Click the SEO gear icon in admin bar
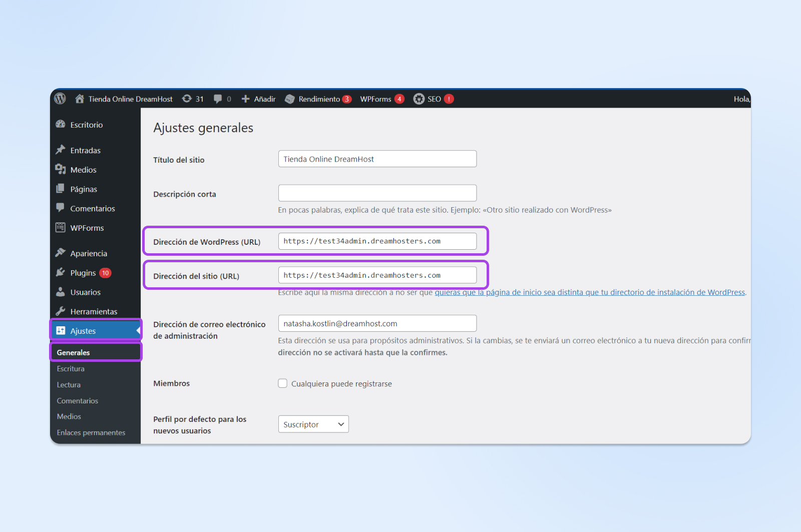The width and height of the screenshot is (801, 532). point(419,99)
